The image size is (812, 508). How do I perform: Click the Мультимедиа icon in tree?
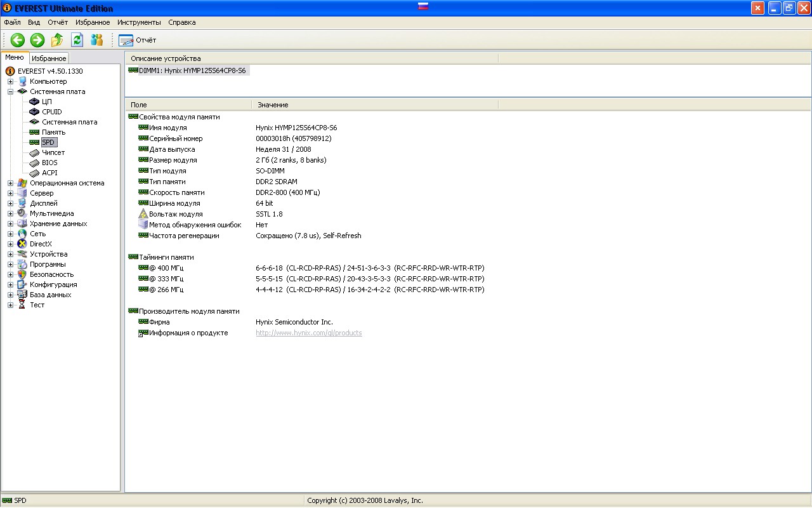[x=22, y=213]
